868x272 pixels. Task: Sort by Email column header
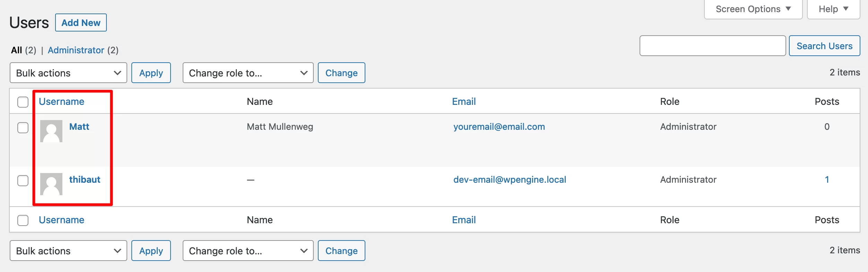coord(464,101)
